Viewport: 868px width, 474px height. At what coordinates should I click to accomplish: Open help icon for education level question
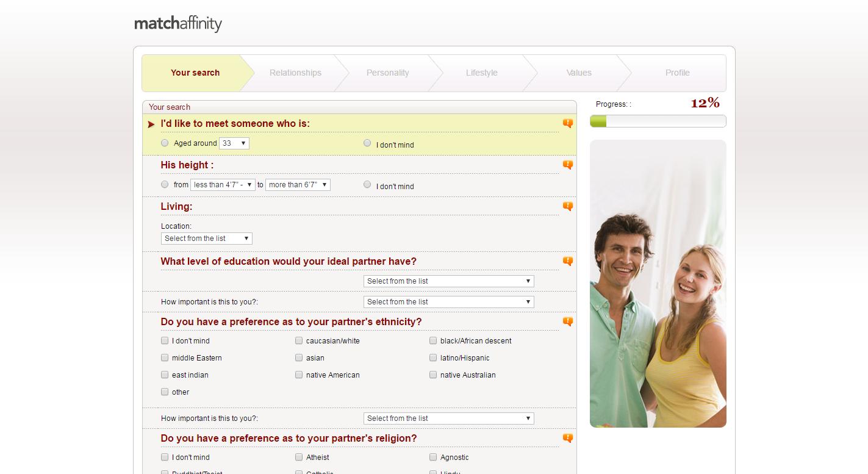[568, 262]
